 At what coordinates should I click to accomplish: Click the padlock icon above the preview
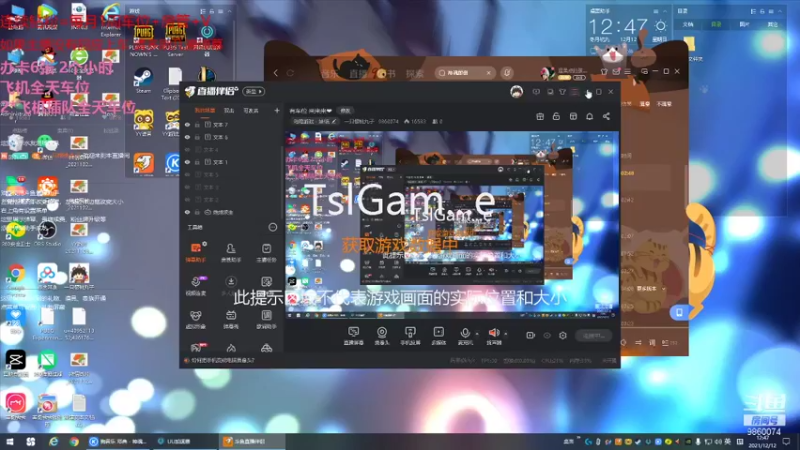[556, 117]
